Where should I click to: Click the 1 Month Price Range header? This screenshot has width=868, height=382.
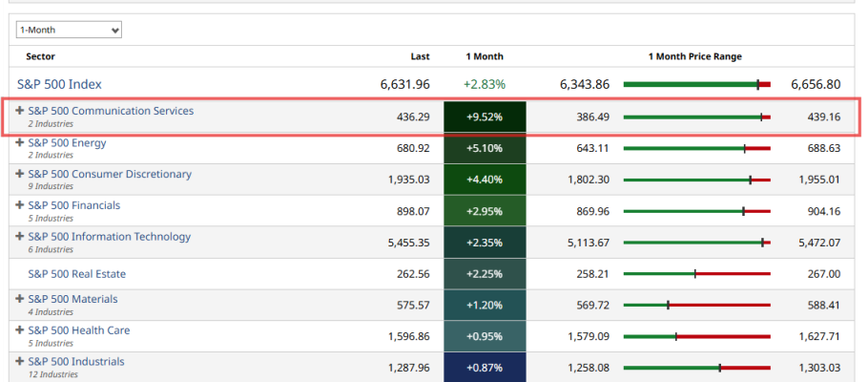pyautogui.click(x=694, y=56)
